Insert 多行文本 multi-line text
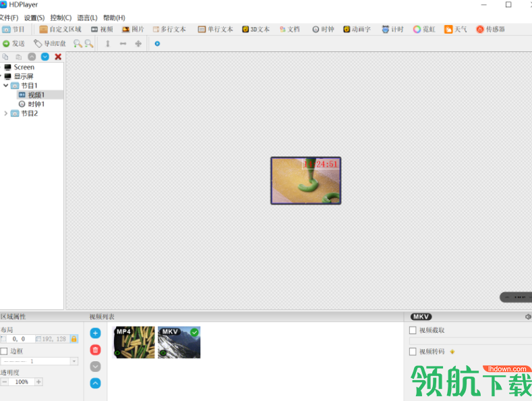Screen dimensions: 532x401 coord(169,29)
